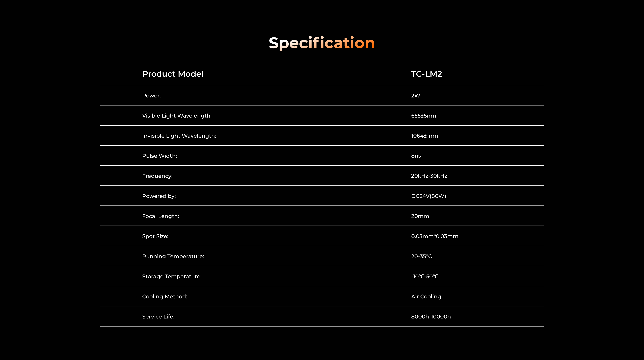Select the -10℃-50℃ storage temperature value
The image size is (644, 360).
(x=424, y=277)
